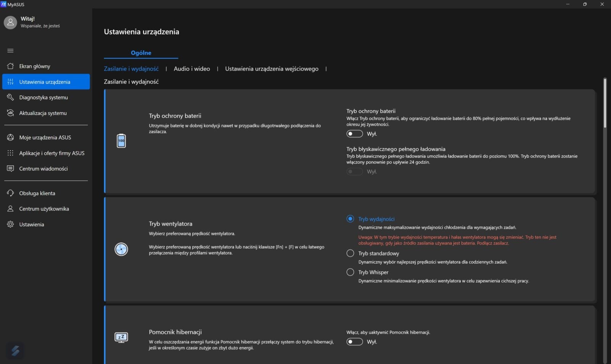611x364 pixels.
Task: Open Obsługa klienta page
Action: [x=46, y=193]
